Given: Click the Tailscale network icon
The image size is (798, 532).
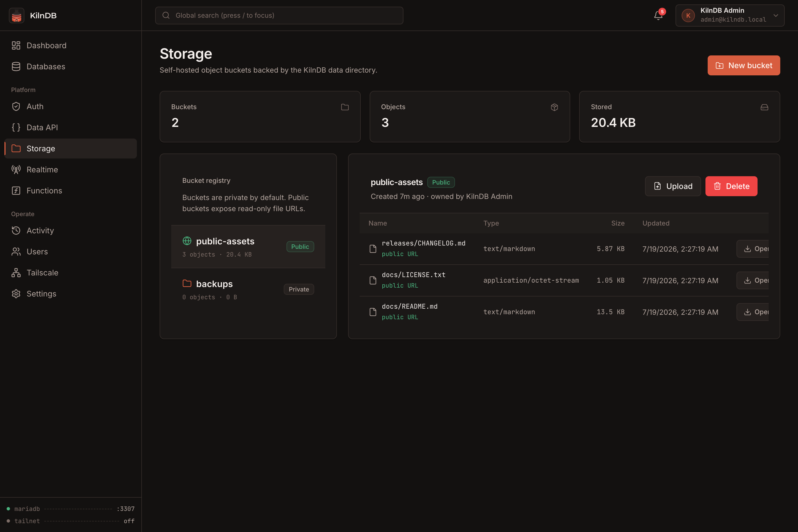Looking at the screenshot, I should point(16,273).
